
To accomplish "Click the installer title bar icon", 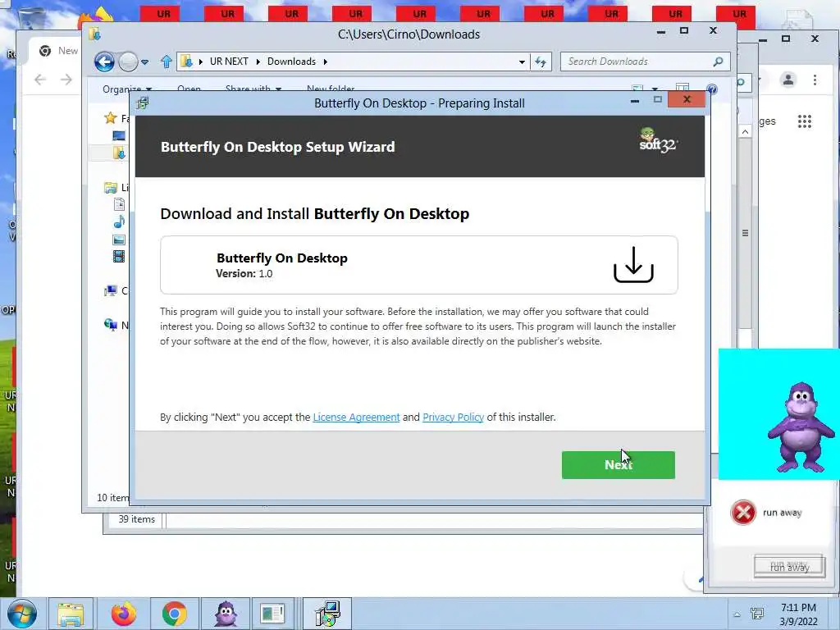I will click(143, 103).
